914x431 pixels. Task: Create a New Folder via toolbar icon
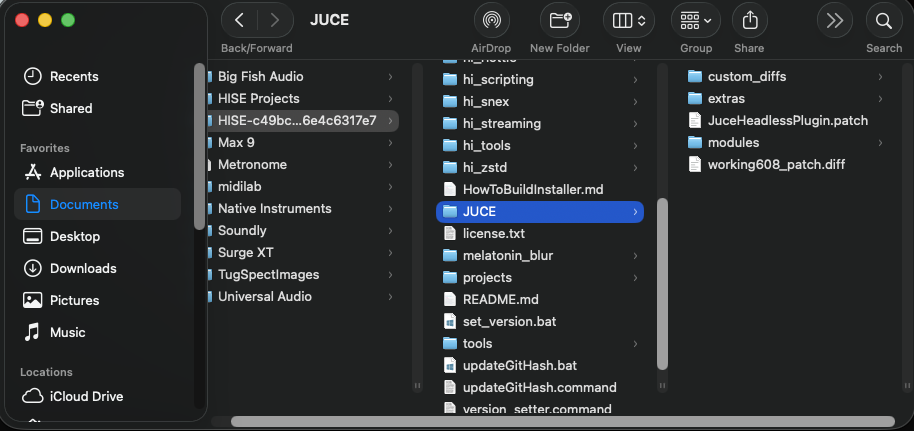tap(560, 21)
